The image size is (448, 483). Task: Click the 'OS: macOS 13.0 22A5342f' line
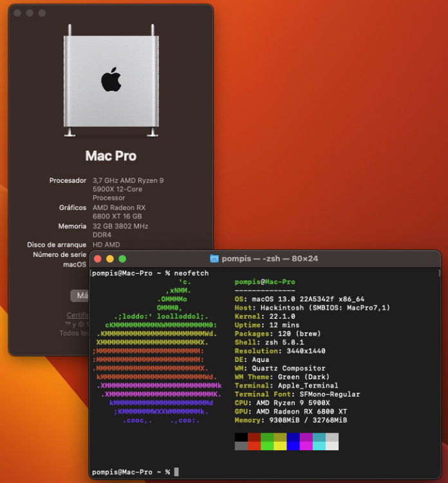[x=299, y=299]
